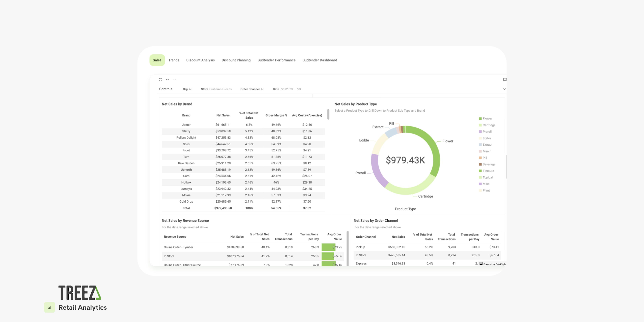
Task: Go to the Budtender Dashboard tab
Action: tap(319, 60)
